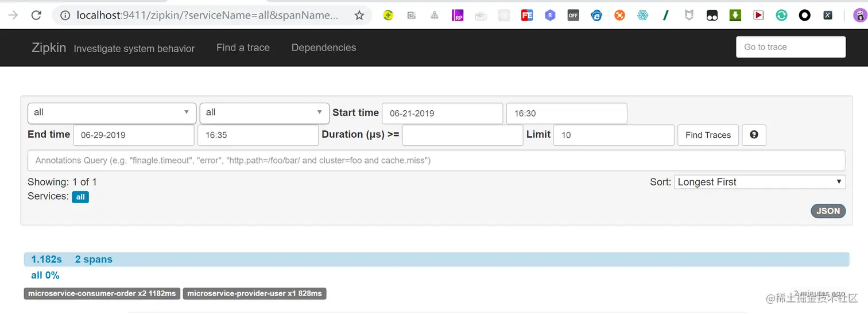Click the microservice-provider-user x1 828ms label
This screenshot has width=868, height=314.
[254, 293]
